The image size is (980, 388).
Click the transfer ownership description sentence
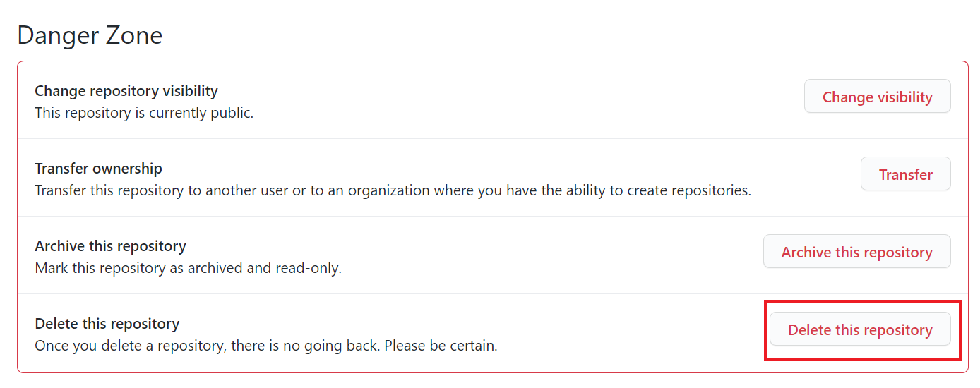pyautogui.click(x=393, y=190)
